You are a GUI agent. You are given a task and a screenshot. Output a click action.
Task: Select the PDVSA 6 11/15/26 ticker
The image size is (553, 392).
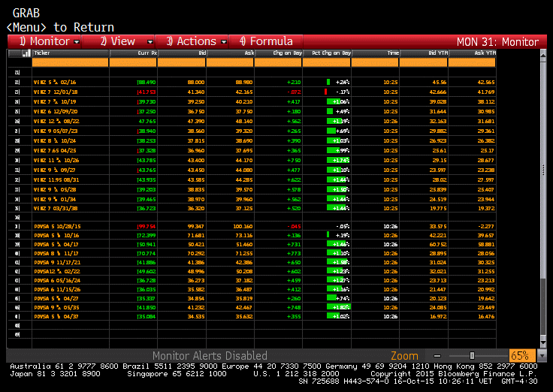57,289
